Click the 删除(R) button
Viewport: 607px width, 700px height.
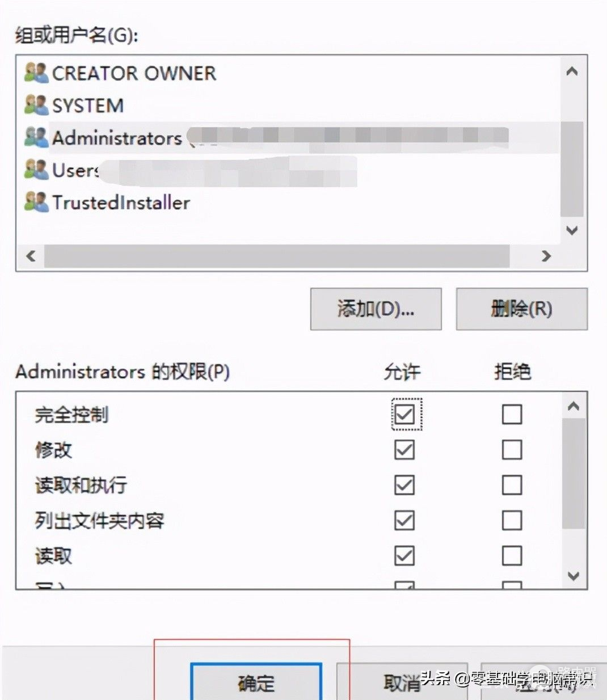pos(521,309)
